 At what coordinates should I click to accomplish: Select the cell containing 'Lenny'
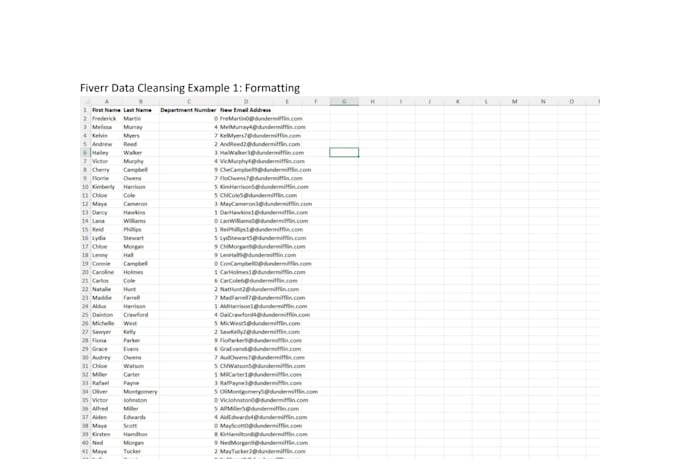click(106, 255)
